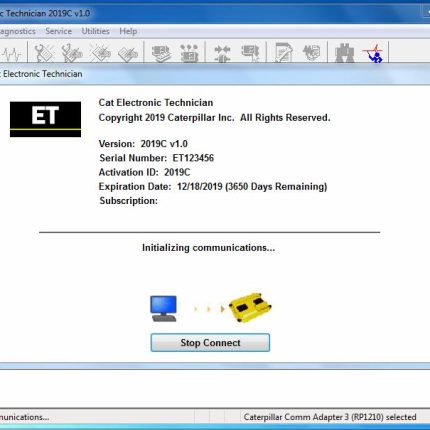The image size is (430, 430).
Task: Click the toolbar icon left of binoculars
Action: coord(311,53)
